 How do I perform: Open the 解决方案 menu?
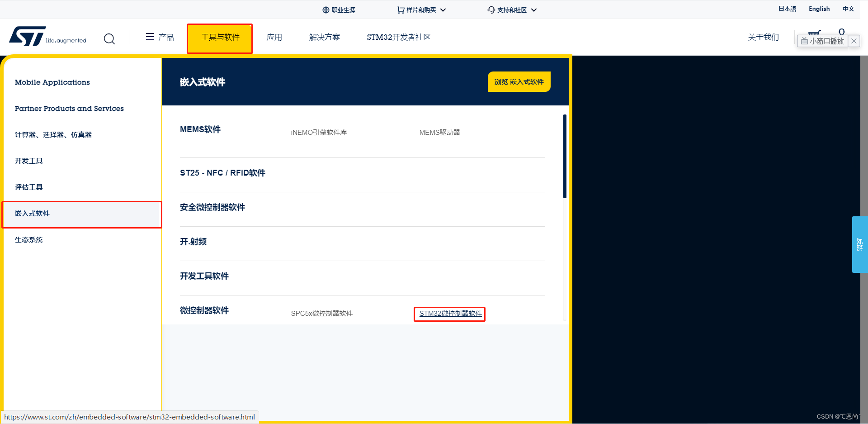[x=325, y=37]
